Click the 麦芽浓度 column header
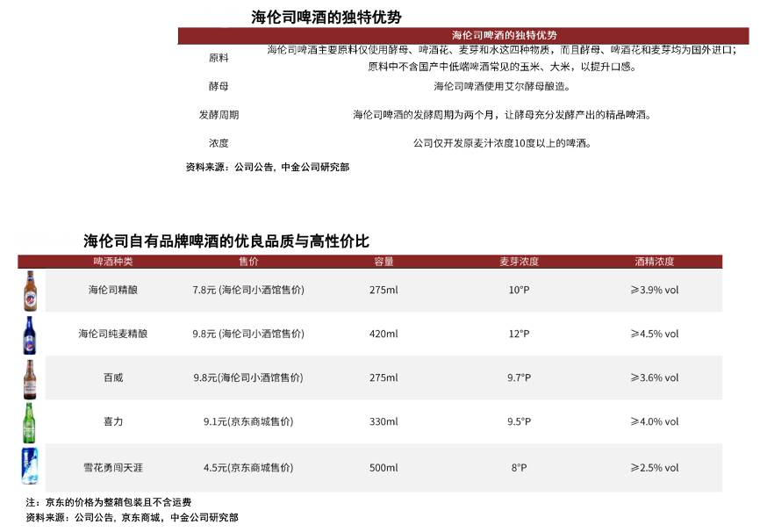Screen dimensions: 760x532 pyautogui.click(x=519, y=262)
